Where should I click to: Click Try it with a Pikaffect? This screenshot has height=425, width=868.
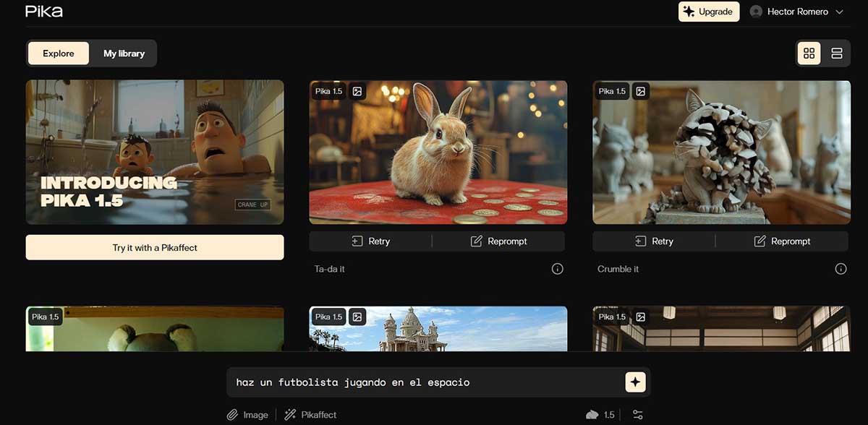155,247
